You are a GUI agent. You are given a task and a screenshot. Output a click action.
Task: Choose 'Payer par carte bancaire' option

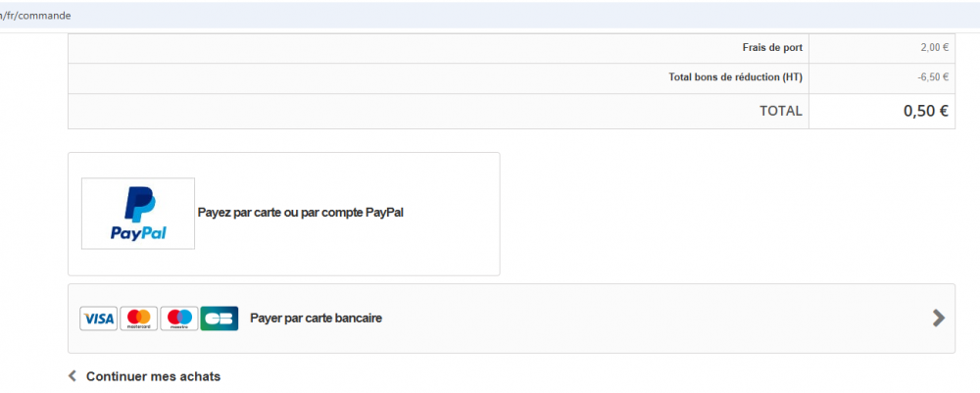tap(316, 319)
